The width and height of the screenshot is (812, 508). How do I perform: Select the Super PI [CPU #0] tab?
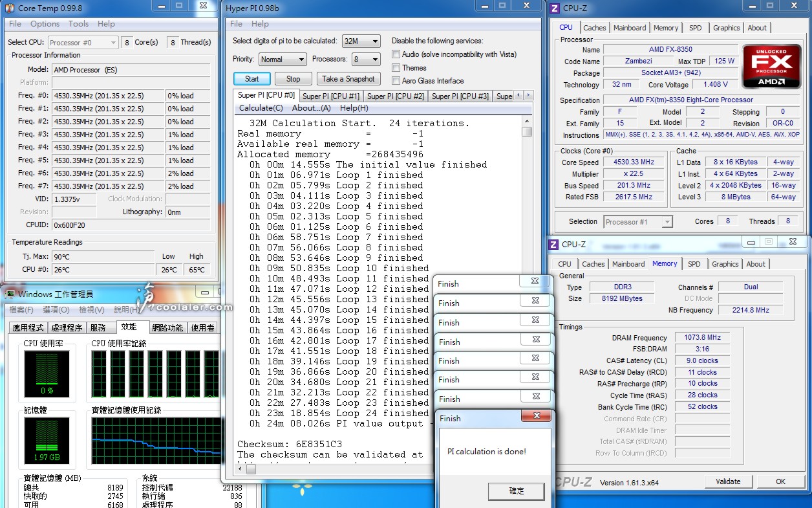click(x=266, y=95)
